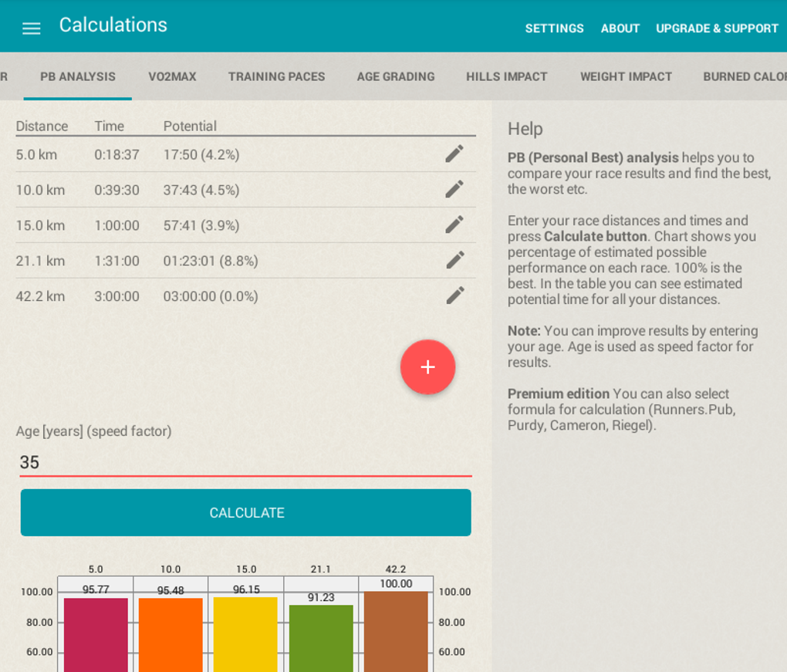This screenshot has height=672, width=787.
Task: Click the Calculate button
Action: (246, 512)
